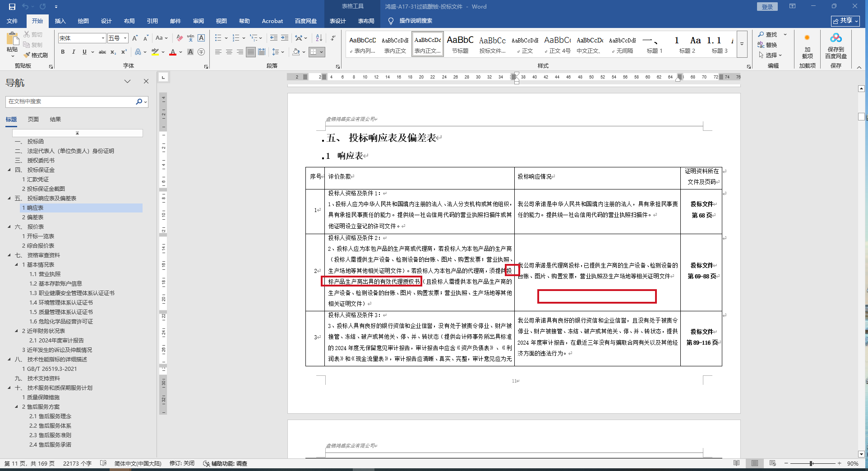Select the Format Painter (格式刷) tool
This screenshot has height=471, width=868.
36,55
